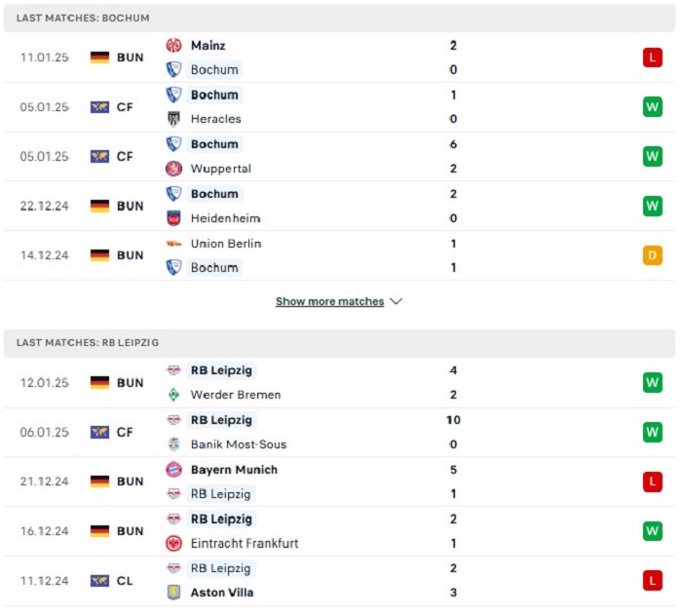Viewport: 682px width, 616px height.
Task: Select the Last Matches: RB Leipzig header
Action: click(x=339, y=343)
